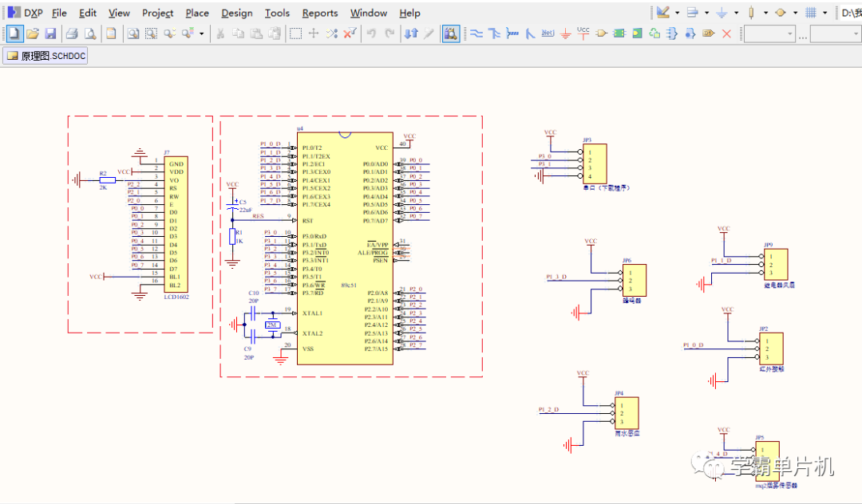Select the Place Sheet Entry tool
The width and height of the screenshot is (862, 504).
click(x=637, y=33)
